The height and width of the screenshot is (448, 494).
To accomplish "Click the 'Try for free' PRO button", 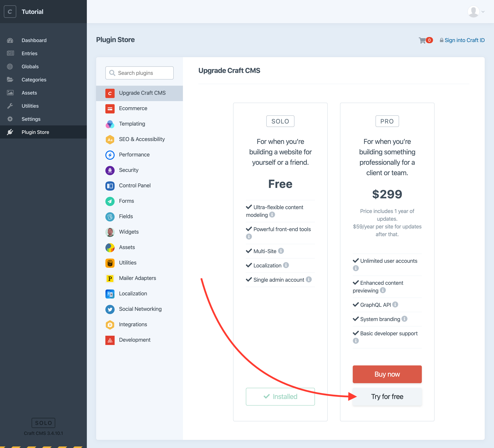I will pos(387,396).
